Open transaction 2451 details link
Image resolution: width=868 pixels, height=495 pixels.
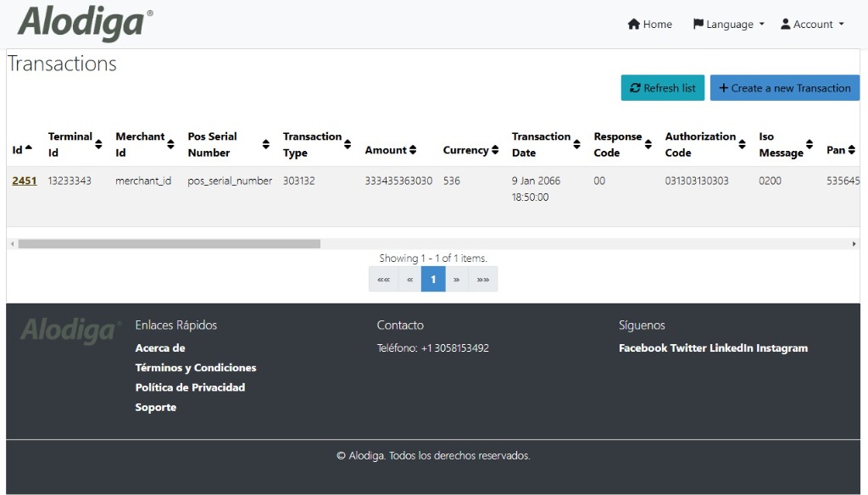[x=24, y=181]
